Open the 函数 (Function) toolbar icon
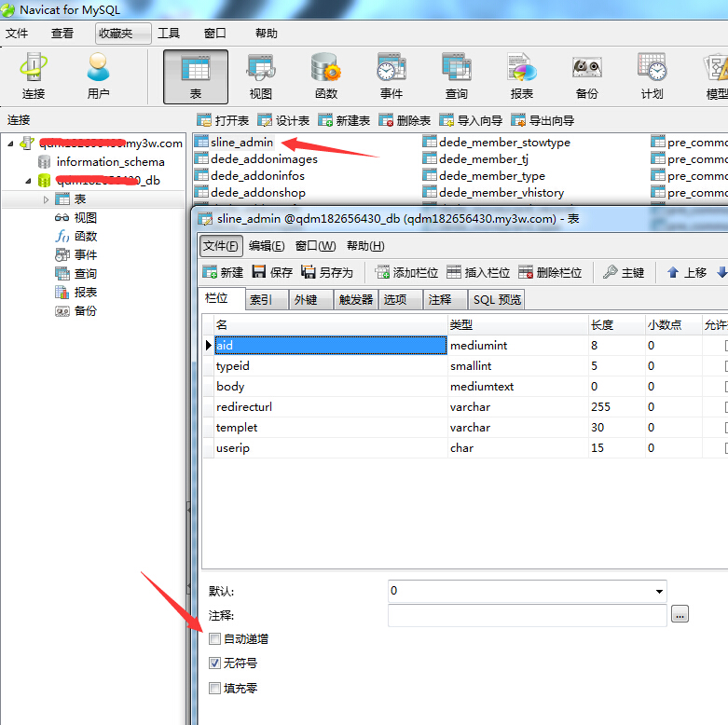The image size is (728, 725). (x=326, y=75)
